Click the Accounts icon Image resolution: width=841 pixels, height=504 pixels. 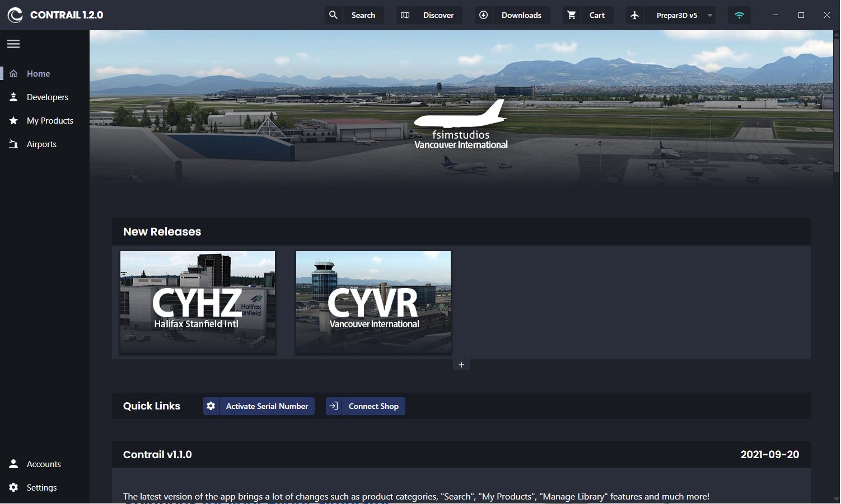[13, 463]
